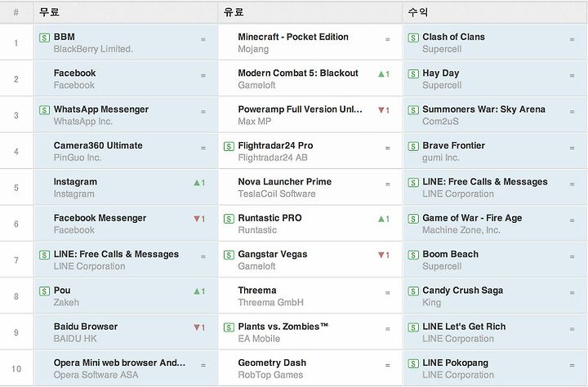The height and width of the screenshot is (387, 588).
Task: Click the in-app purchase icon beside BBM
Action: (x=44, y=38)
